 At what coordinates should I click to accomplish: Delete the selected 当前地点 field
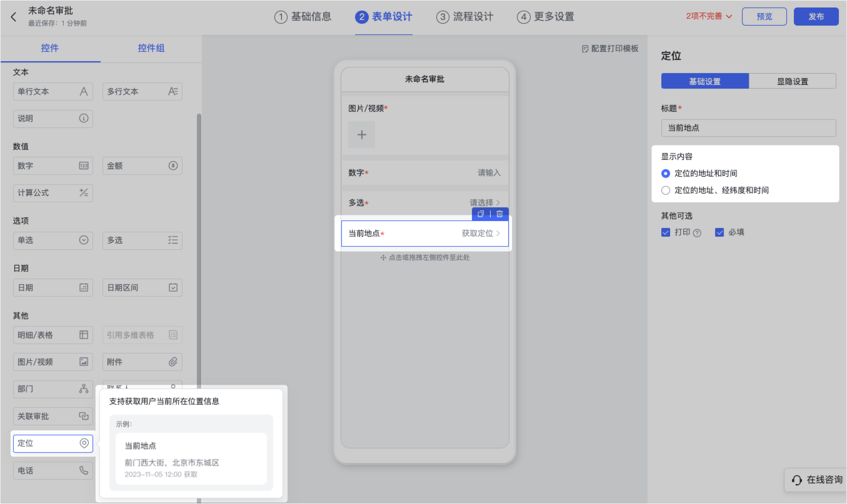point(499,214)
